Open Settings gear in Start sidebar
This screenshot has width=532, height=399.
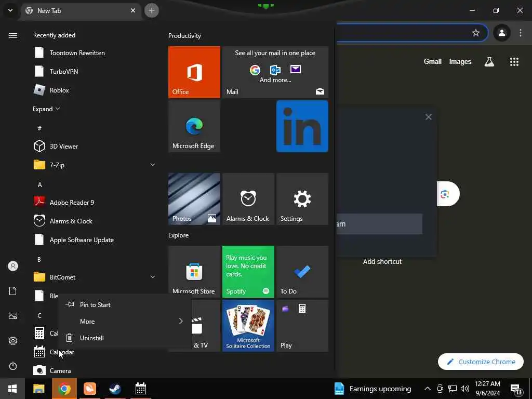(13, 341)
